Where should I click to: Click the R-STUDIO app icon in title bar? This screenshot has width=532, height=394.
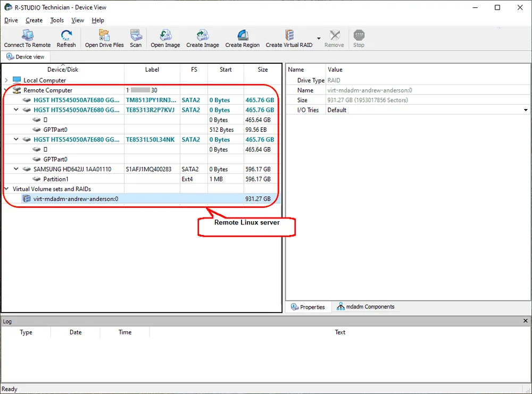(8, 7)
